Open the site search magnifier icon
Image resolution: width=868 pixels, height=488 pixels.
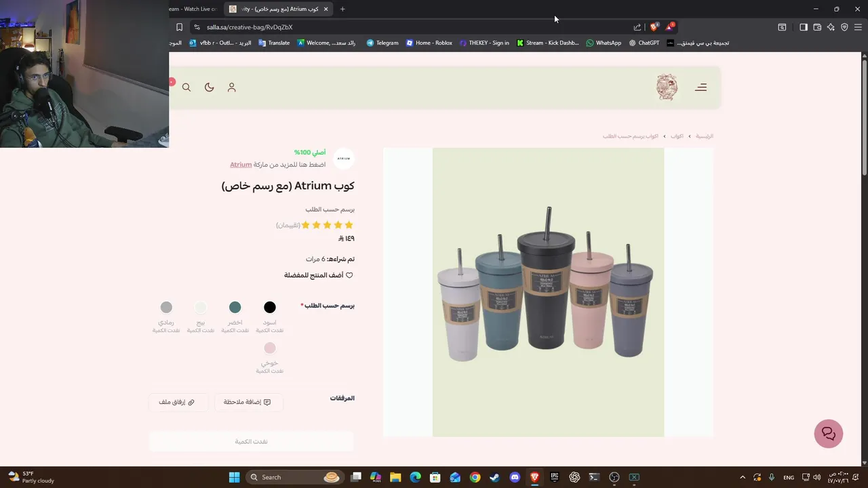[186, 87]
